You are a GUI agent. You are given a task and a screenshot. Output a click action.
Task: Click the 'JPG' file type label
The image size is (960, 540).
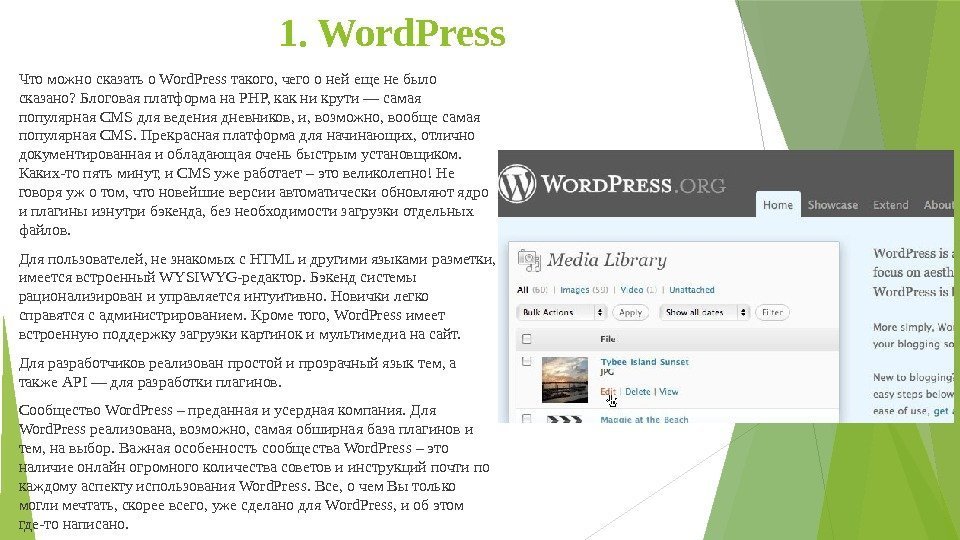click(x=607, y=372)
